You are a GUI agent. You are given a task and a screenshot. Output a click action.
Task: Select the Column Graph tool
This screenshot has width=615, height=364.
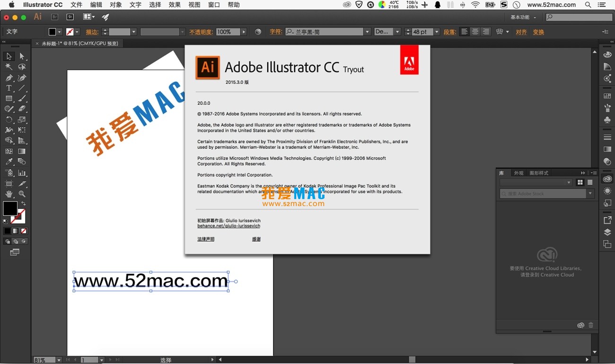[22, 173]
